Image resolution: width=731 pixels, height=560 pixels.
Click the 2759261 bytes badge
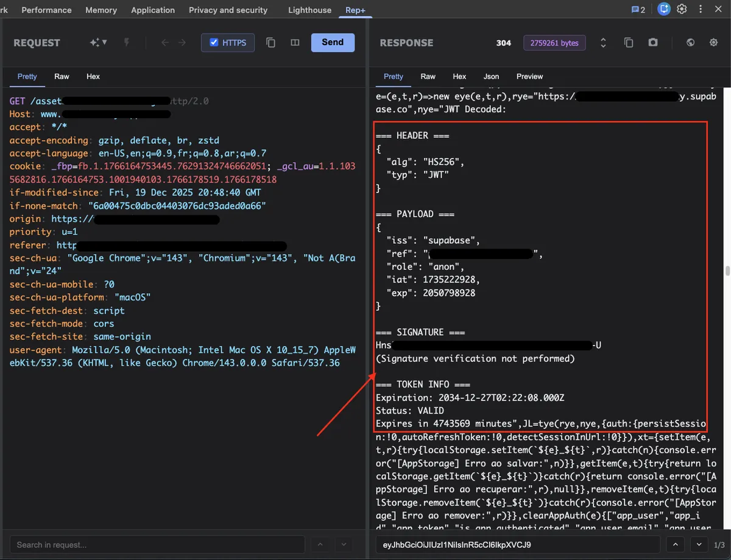coord(554,43)
